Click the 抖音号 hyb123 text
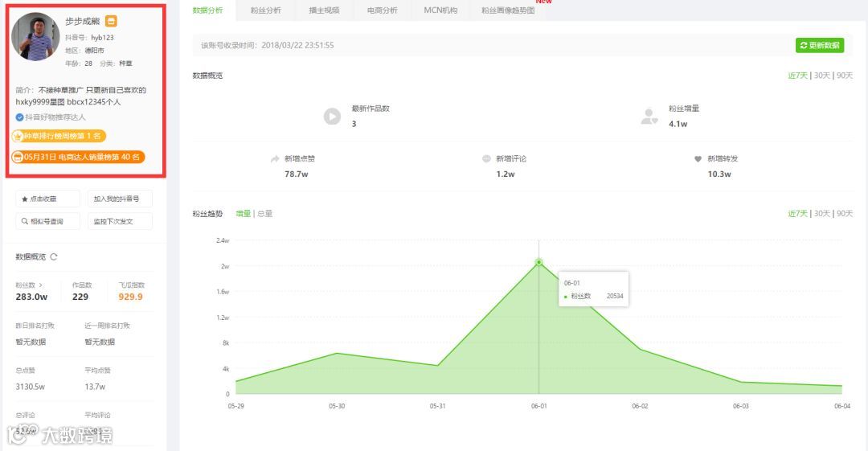 [x=89, y=38]
